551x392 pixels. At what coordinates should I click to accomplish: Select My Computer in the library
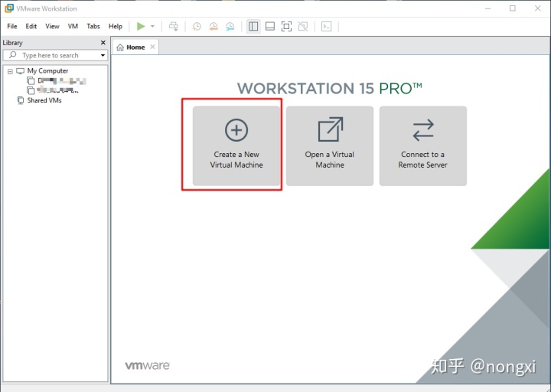[47, 70]
